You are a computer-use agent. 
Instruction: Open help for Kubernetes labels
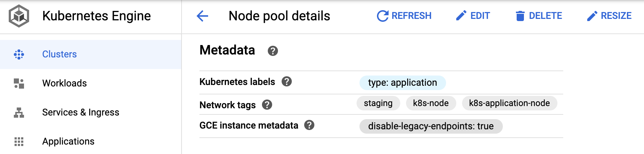click(287, 82)
